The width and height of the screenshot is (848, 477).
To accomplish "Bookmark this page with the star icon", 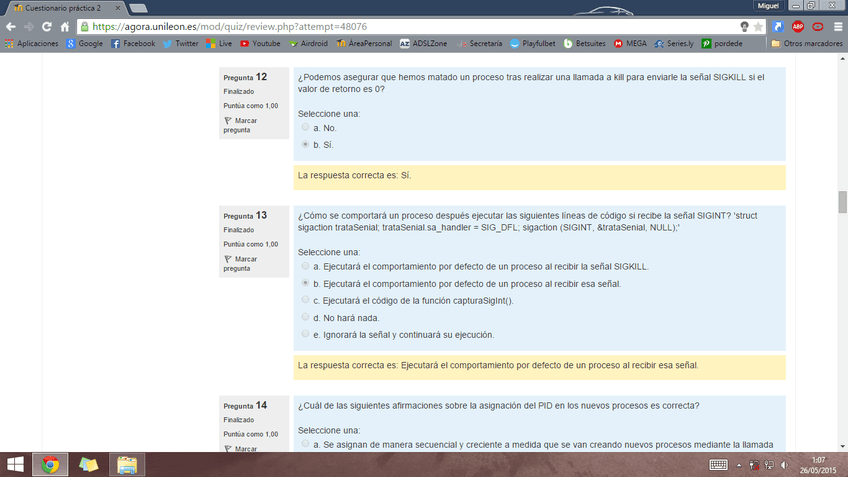I will [758, 26].
